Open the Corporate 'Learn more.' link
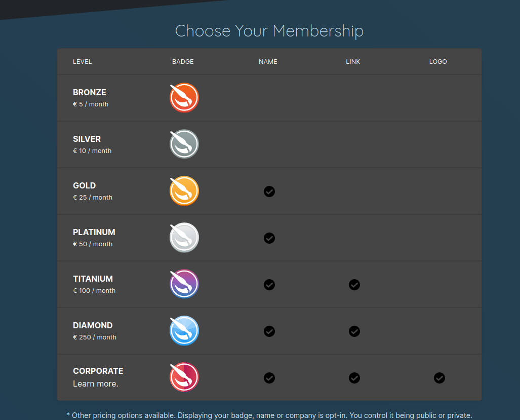This screenshot has width=520, height=420. 96,384
